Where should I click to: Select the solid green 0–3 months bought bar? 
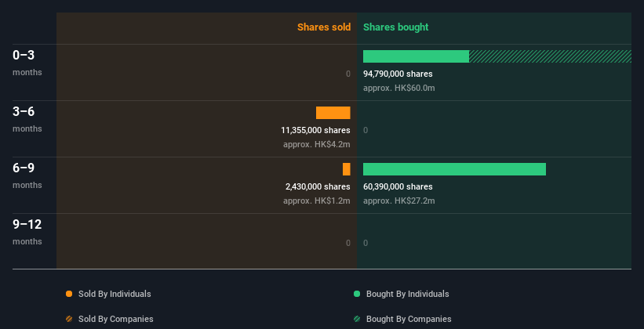416,56
